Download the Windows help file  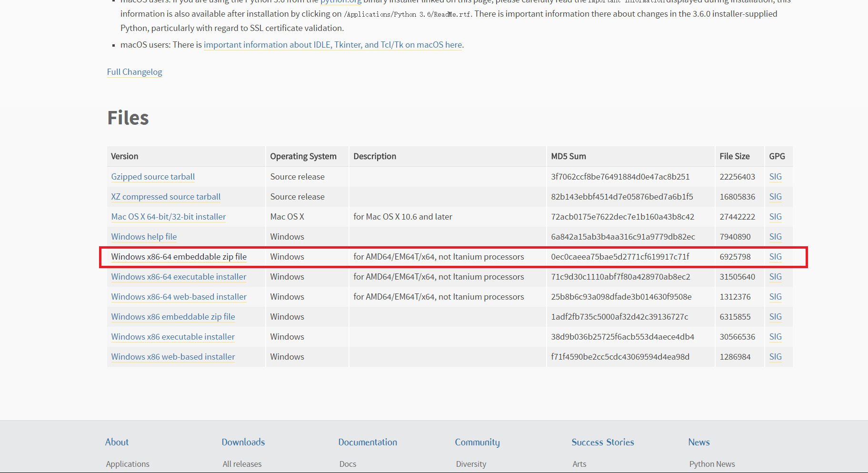(144, 237)
